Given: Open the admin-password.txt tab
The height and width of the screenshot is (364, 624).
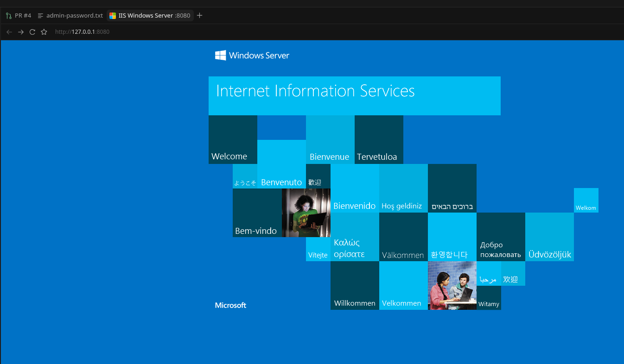Looking at the screenshot, I should tap(70, 15).
